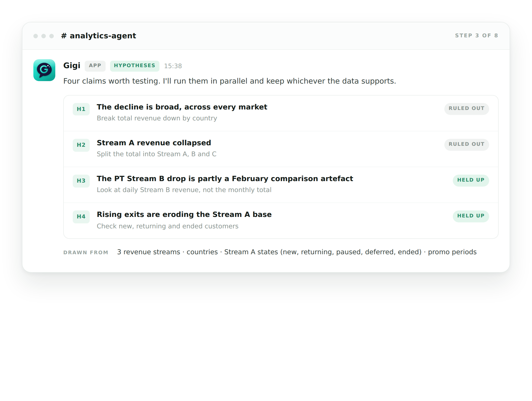Viewport: 532px width, 401px height.
Task: Click the DRAWN FROM label
Action: [86, 252]
